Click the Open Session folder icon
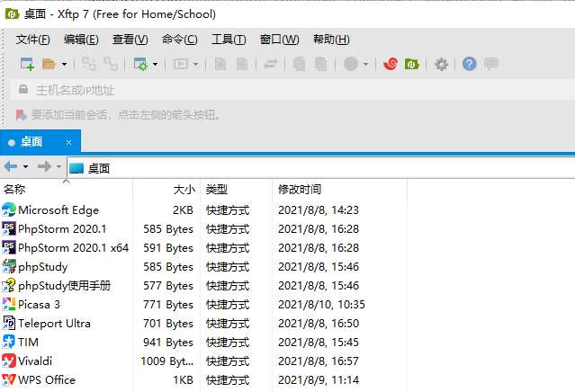 pyautogui.click(x=49, y=64)
